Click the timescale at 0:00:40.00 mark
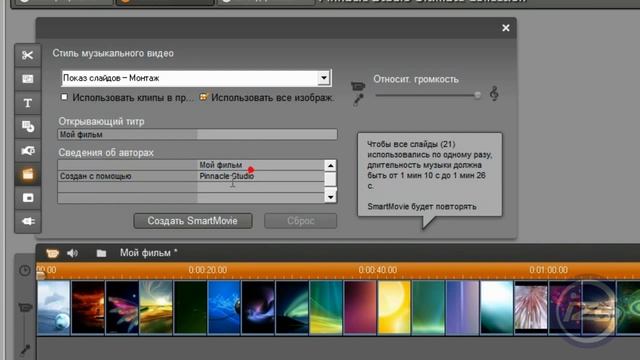Screen dimensions: 640x360 [378, 270]
